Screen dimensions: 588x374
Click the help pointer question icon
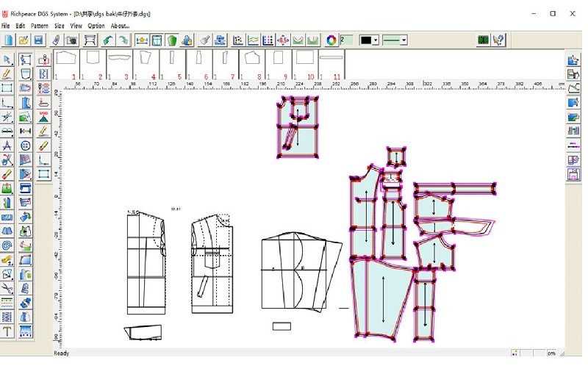(x=499, y=40)
